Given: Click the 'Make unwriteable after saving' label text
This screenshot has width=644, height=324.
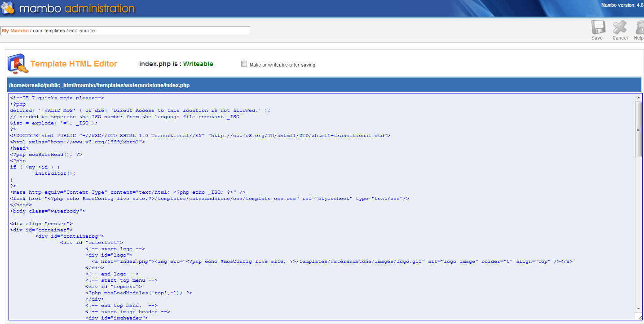Looking at the screenshot, I should (282, 65).
